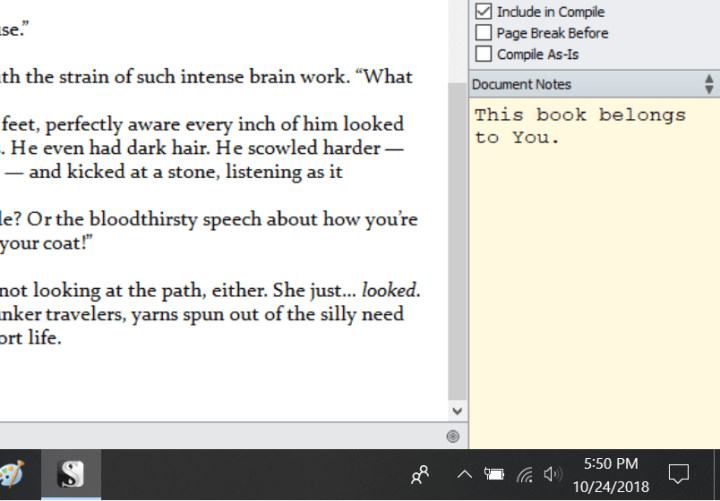This screenshot has width=720, height=501.
Task: Show hidden tray icons with the chevron
Action: 465,474
